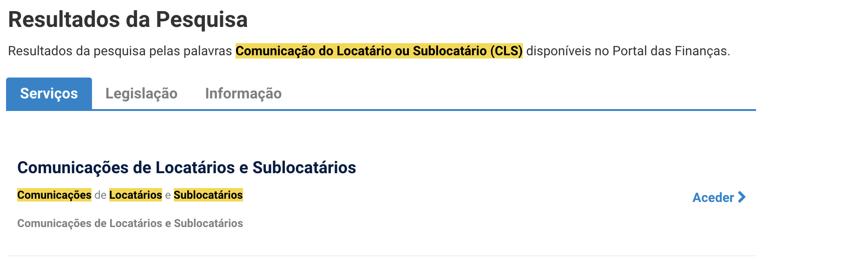Click the Resultados da Pesquisa heading
This screenshot has height=260, width=868.
click(x=128, y=19)
